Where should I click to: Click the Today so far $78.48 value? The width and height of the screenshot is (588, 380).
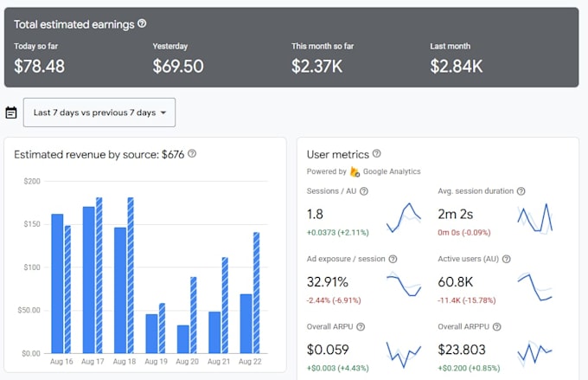[40, 67]
